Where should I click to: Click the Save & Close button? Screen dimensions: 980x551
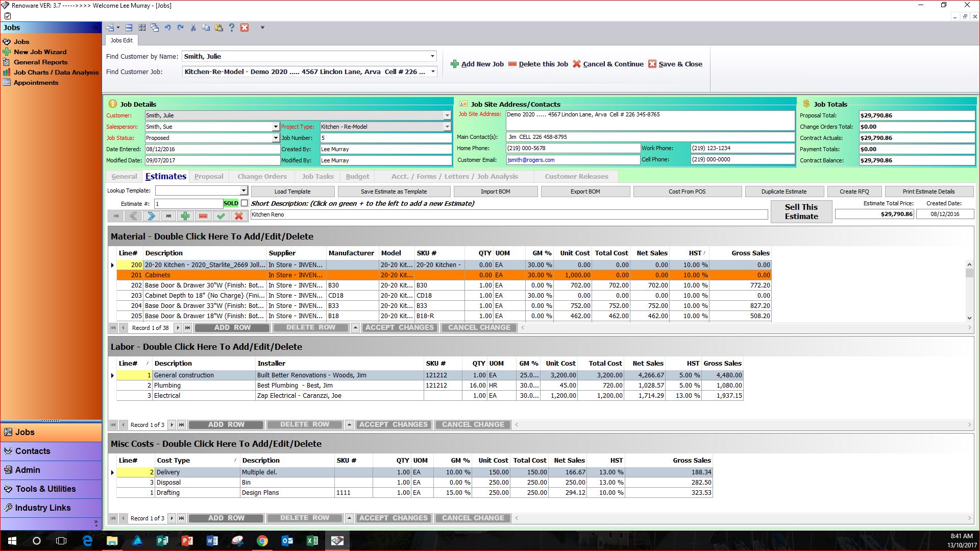tap(675, 64)
